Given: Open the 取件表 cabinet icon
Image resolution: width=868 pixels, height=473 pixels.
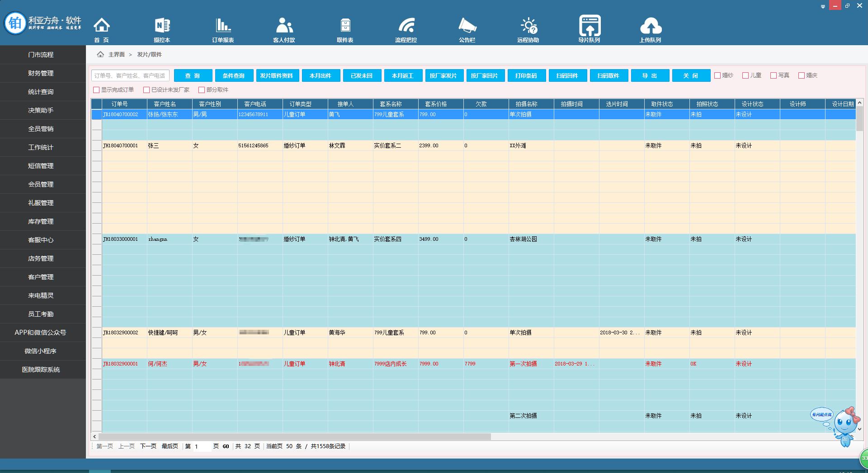Looking at the screenshot, I should (345, 26).
